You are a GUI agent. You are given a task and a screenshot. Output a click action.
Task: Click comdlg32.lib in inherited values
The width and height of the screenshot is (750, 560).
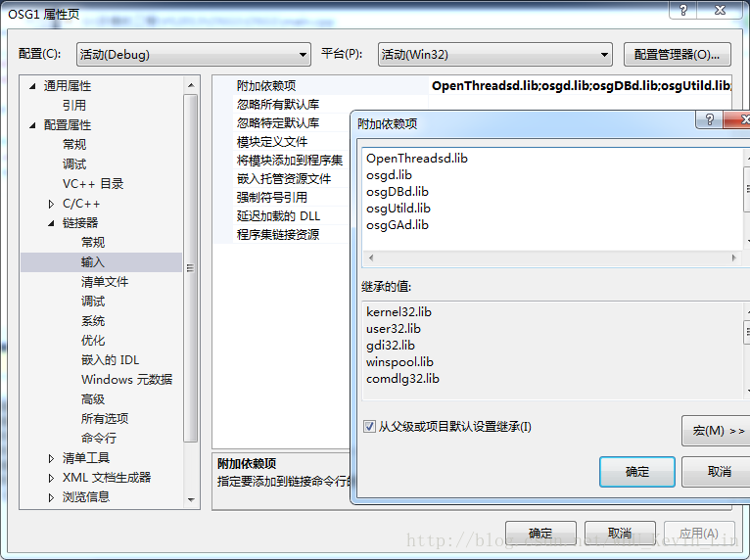point(402,379)
